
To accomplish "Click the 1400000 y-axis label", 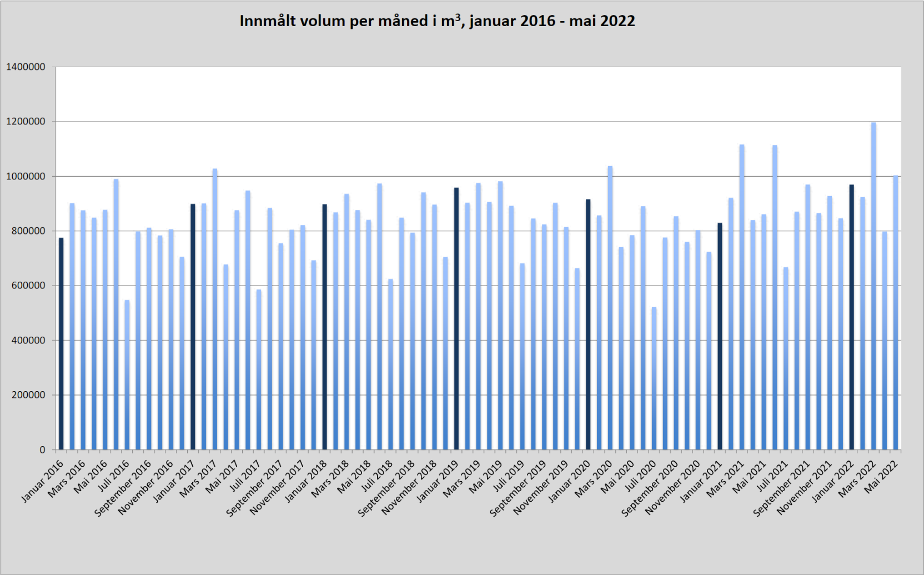I will [26, 67].
